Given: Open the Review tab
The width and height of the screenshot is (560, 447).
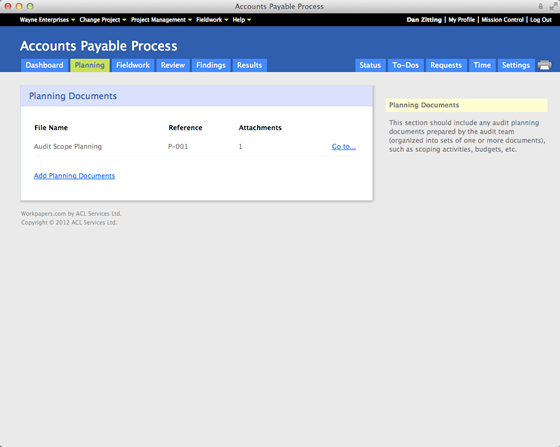Looking at the screenshot, I should click(x=173, y=65).
